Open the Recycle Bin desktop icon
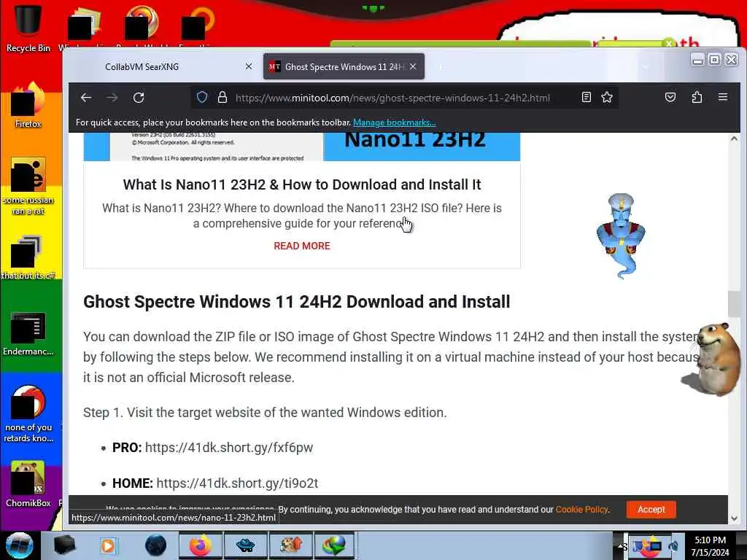 pos(28,27)
